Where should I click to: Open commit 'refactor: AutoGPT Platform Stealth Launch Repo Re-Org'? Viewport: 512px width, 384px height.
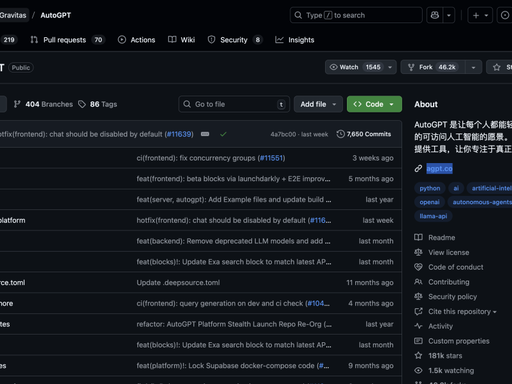click(x=234, y=324)
